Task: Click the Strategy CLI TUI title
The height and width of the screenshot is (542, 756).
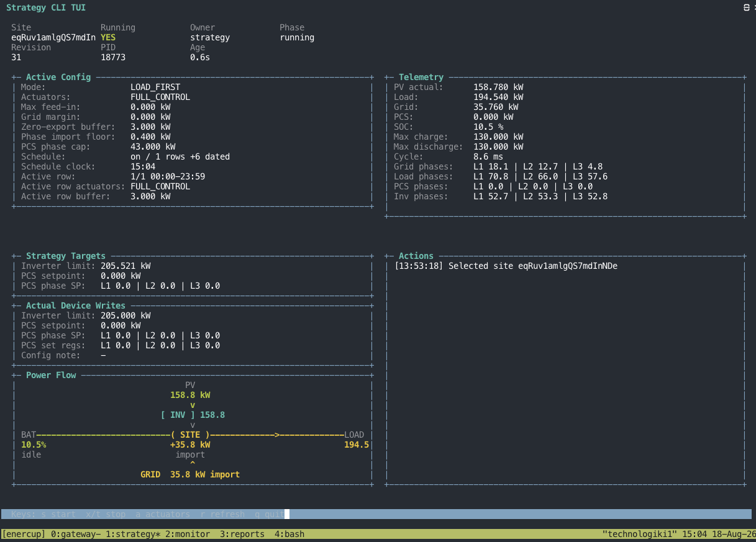Action: pyautogui.click(x=46, y=7)
